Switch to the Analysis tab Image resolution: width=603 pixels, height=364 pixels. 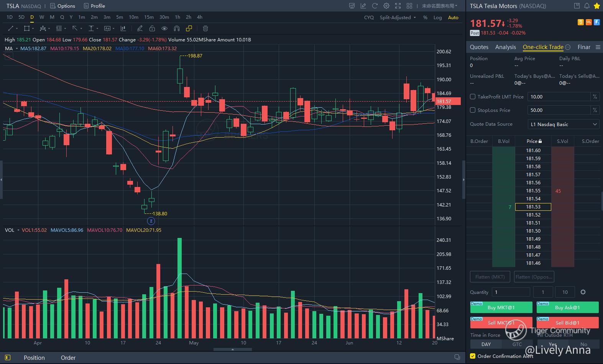(x=505, y=47)
